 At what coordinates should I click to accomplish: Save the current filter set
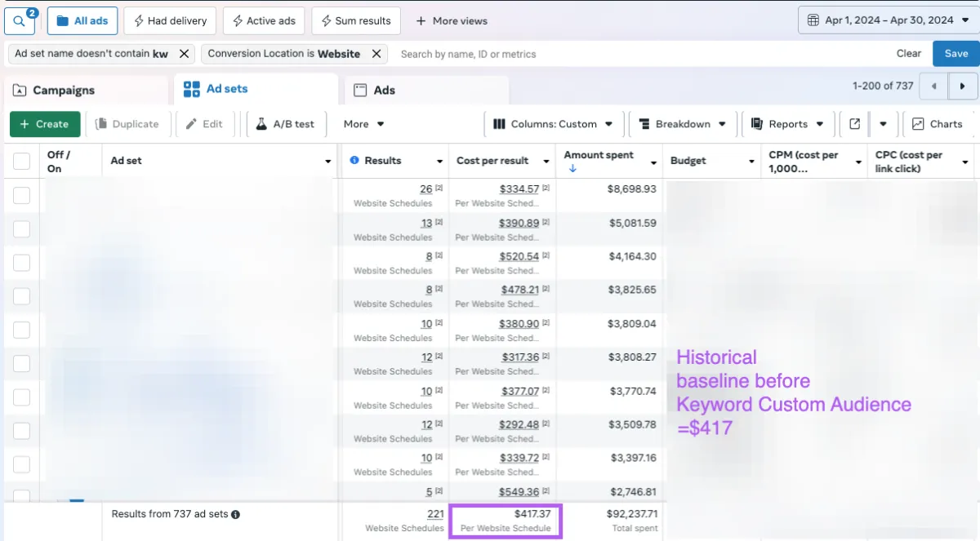pos(956,54)
